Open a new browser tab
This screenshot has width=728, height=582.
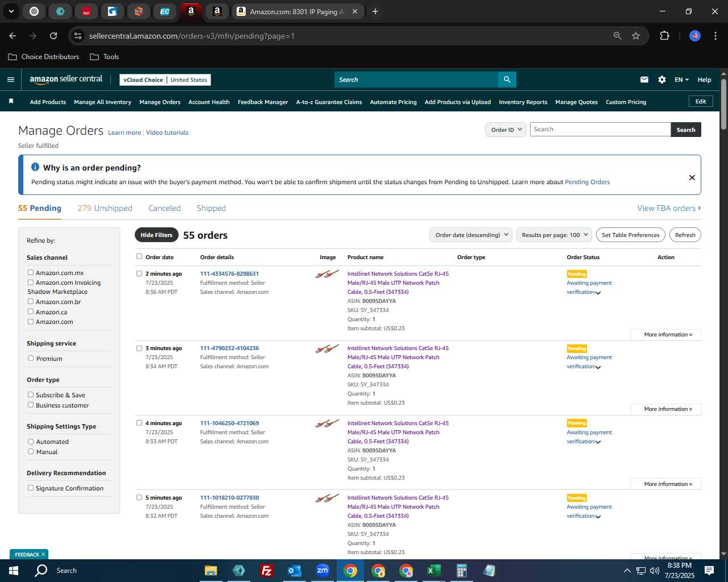coord(375,11)
